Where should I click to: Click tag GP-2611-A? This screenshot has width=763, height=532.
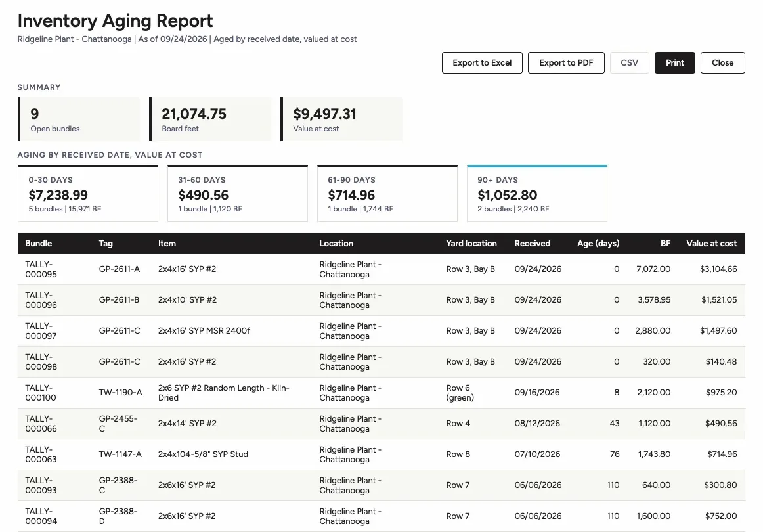(x=120, y=269)
